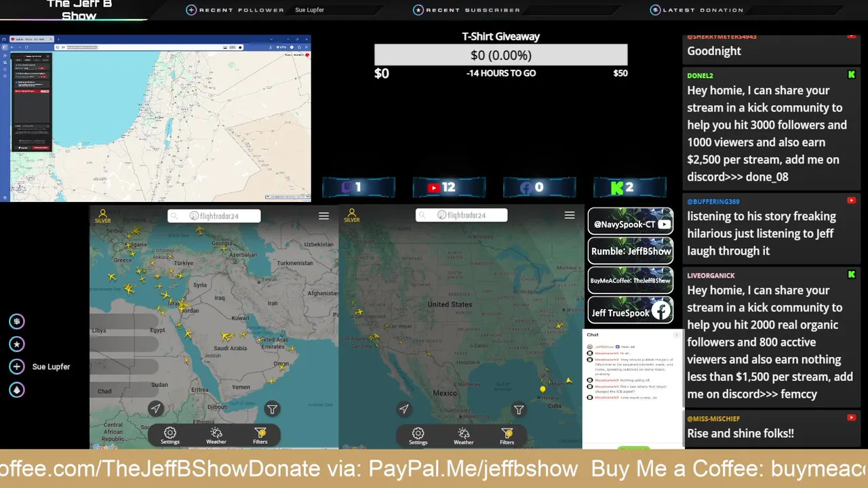Screen dimensions: 868x488
Task: Click the PayPal.Me/jeffbshow ticker text
Action: coord(473,469)
